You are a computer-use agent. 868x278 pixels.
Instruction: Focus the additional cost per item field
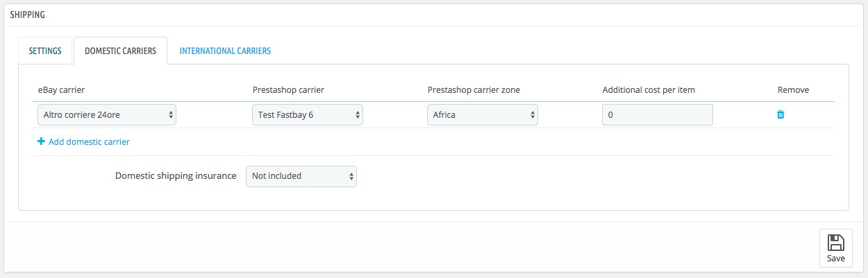658,114
